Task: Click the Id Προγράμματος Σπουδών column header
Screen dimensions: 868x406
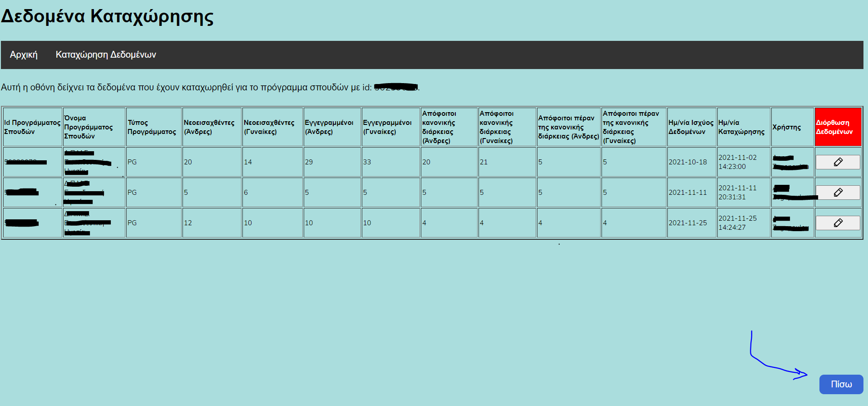Action: [x=32, y=127]
